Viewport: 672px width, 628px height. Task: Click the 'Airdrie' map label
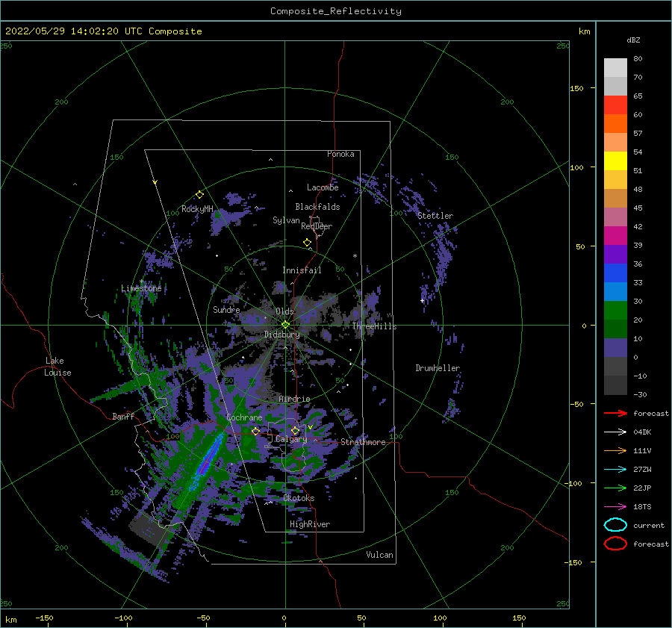(x=294, y=399)
